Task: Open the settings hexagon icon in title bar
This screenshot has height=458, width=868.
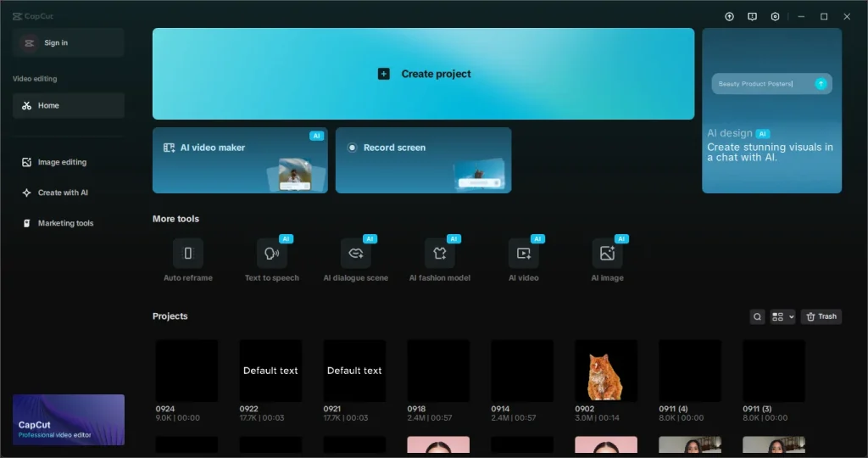Action: click(x=775, y=17)
